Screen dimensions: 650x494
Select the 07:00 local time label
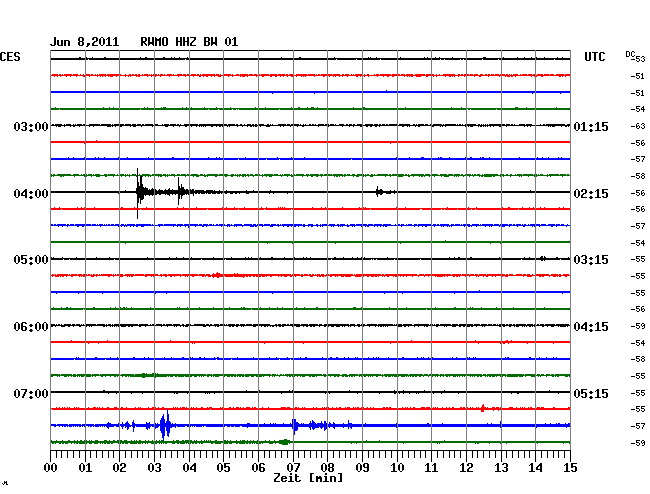31,393
